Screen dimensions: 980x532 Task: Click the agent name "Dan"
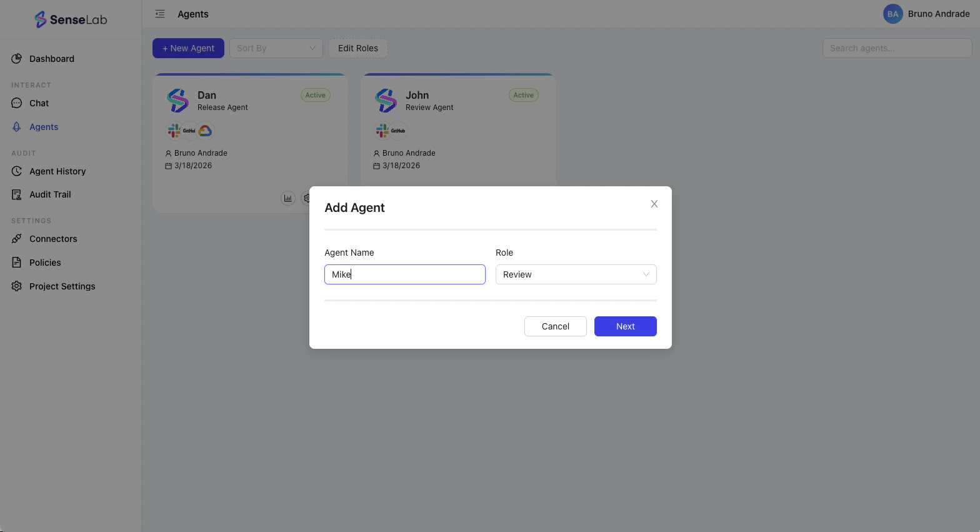coord(207,95)
